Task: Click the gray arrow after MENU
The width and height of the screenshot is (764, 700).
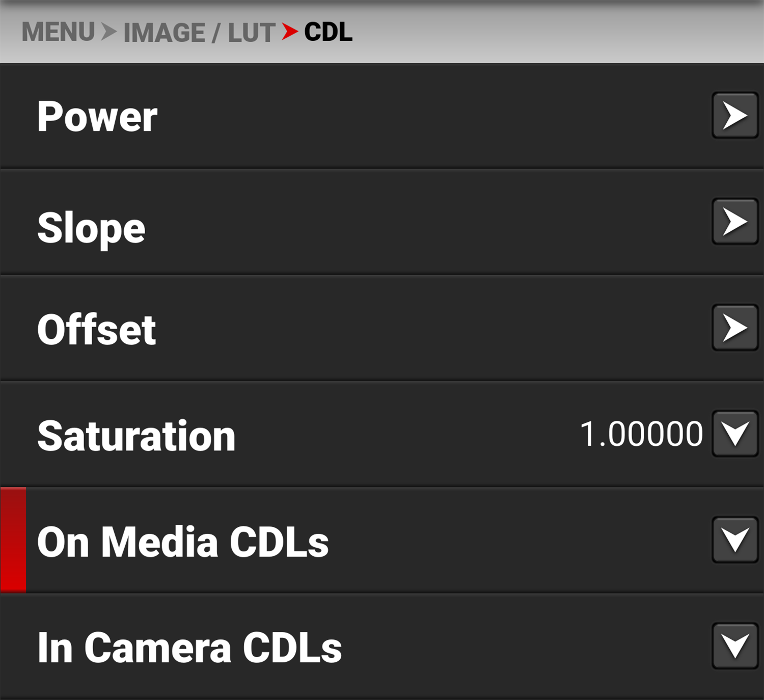Action: coord(108,32)
